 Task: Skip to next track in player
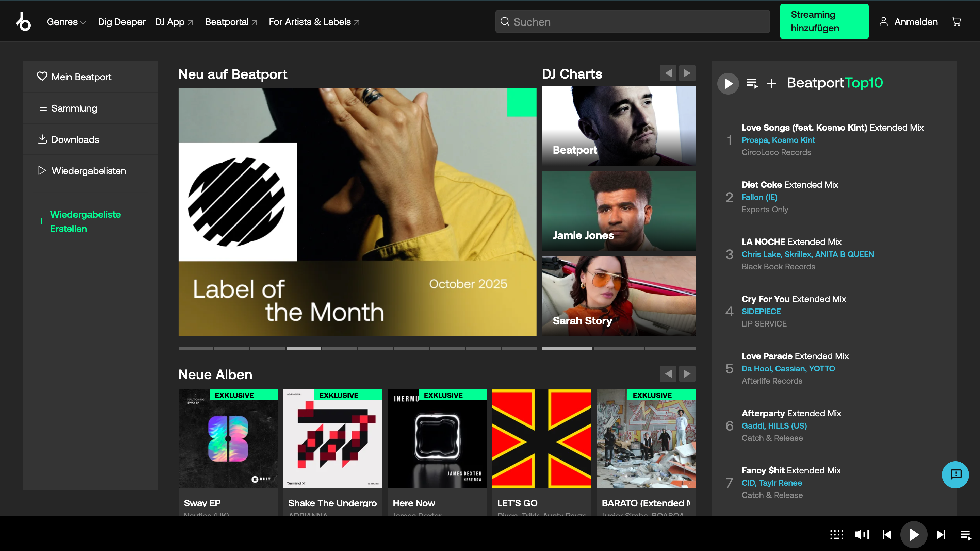click(x=941, y=535)
